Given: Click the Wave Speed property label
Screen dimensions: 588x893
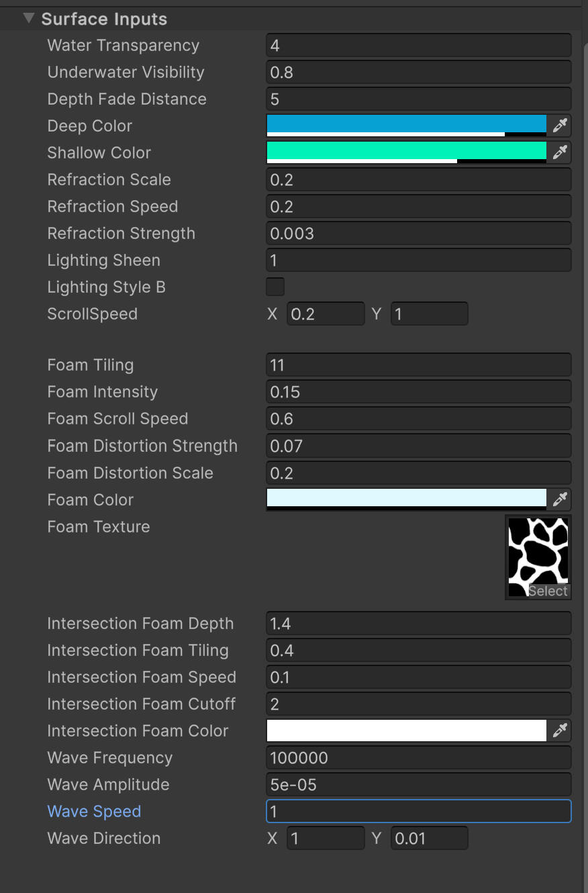Looking at the screenshot, I should (x=94, y=811).
